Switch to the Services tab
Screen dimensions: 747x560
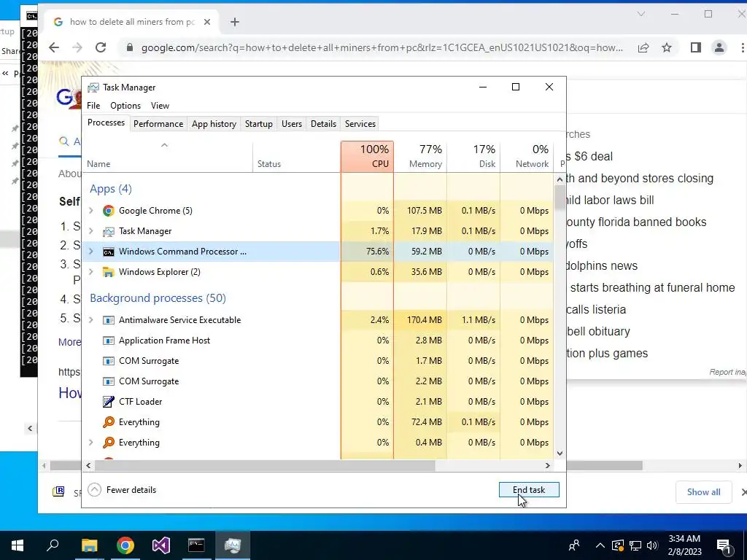(x=360, y=124)
